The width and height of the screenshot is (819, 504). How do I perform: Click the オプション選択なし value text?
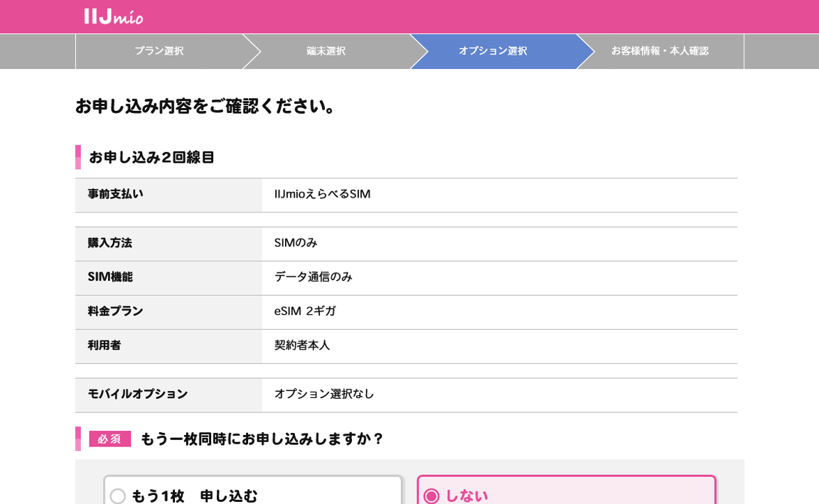pyautogui.click(x=324, y=394)
